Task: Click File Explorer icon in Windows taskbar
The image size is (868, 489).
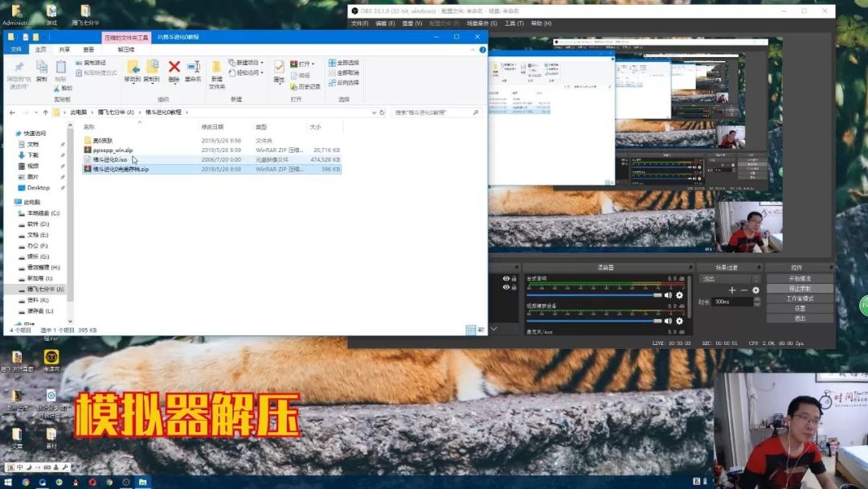Action: pos(142,483)
